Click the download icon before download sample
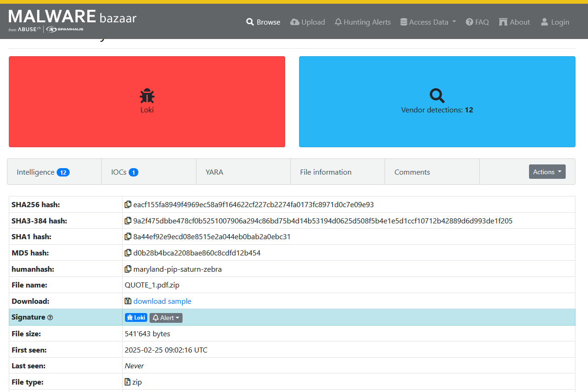The width and height of the screenshot is (588, 392). pyautogui.click(x=128, y=301)
